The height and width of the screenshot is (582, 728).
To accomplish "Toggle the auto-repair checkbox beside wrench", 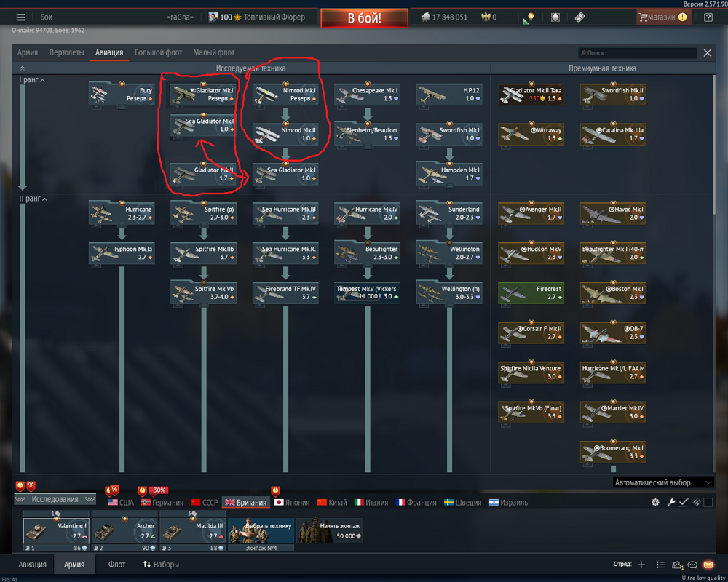I will 683,502.
